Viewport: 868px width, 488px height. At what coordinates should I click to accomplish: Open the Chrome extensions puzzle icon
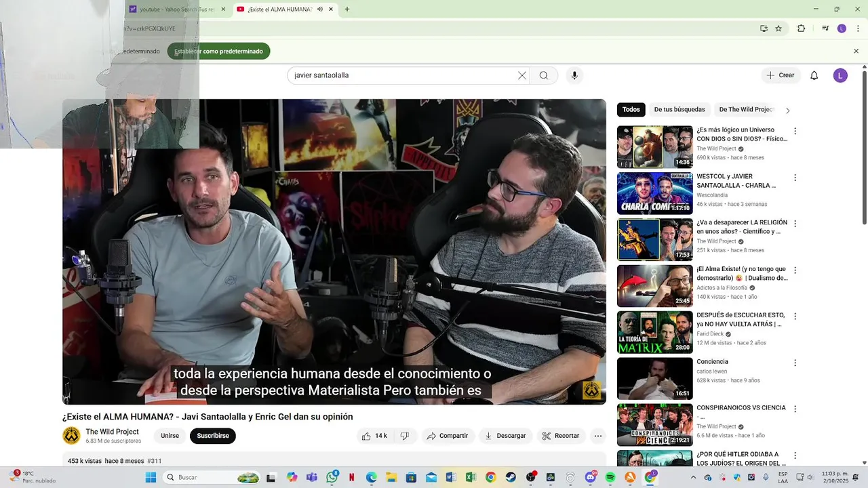(801, 28)
